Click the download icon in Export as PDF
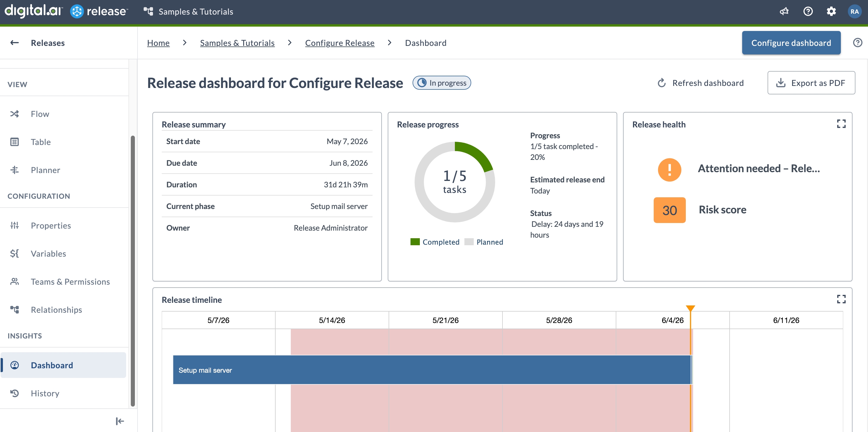The width and height of the screenshot is (868, 432). [x=780, y=83]
